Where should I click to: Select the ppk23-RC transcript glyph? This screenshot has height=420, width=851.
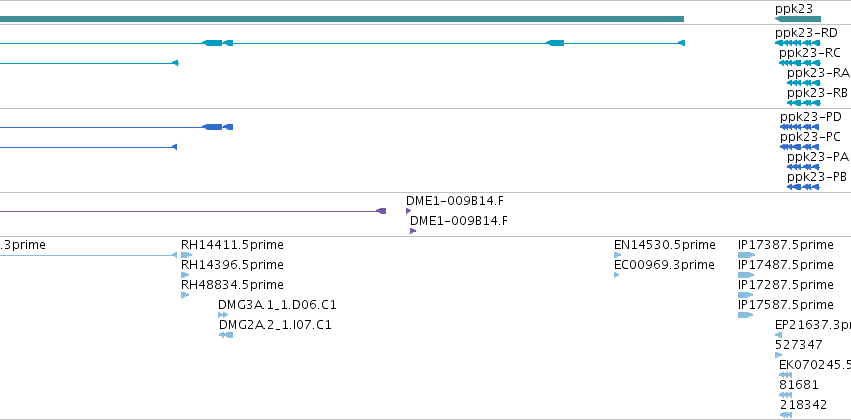point(800,63)
